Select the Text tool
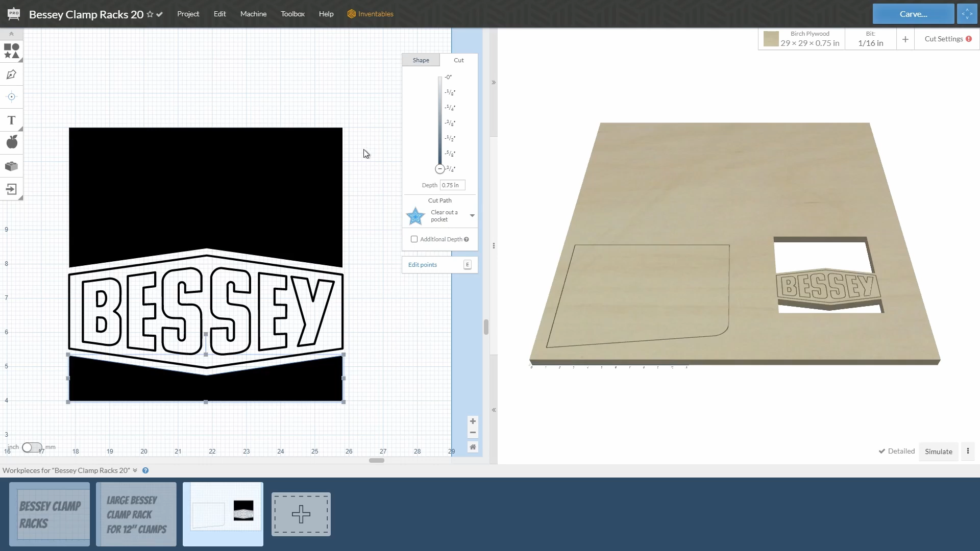The image size is (980, 551). click(x=11, y=120)
